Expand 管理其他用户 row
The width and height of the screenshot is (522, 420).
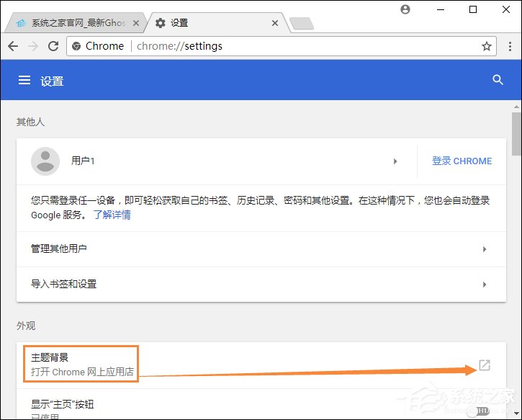click(261, 249)
